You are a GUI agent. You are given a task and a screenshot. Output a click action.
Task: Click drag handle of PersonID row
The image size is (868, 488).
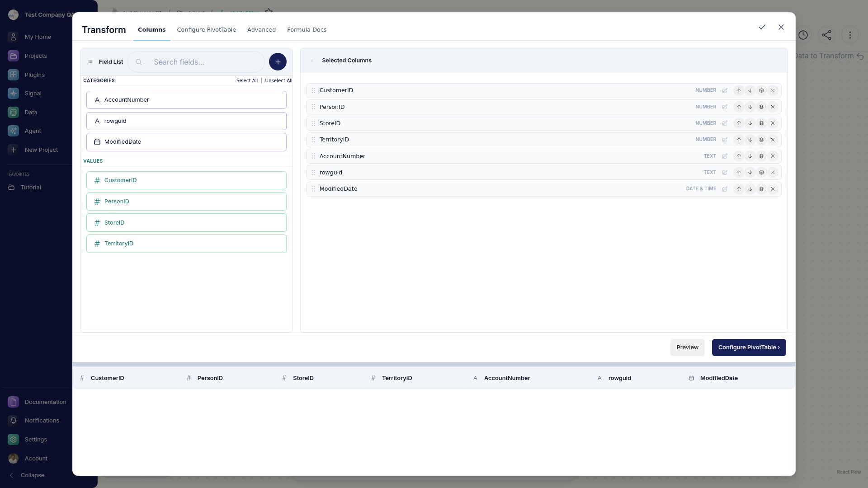[x=313, y=107]
